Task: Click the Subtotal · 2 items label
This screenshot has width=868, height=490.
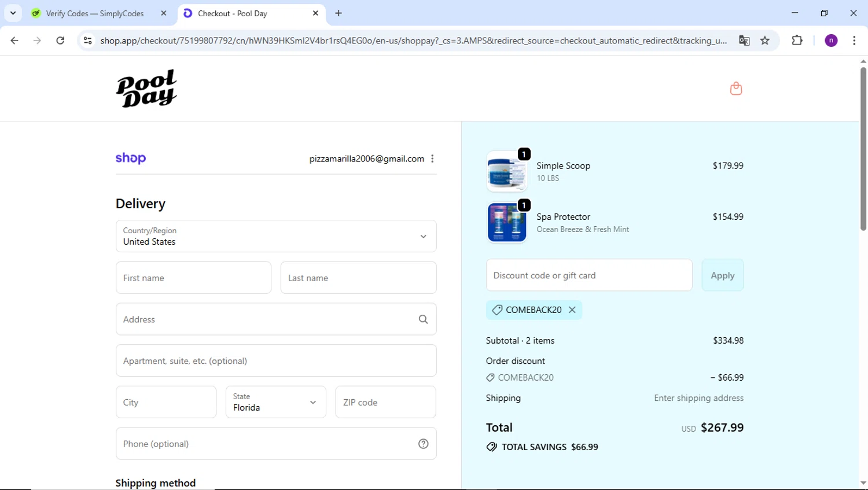Action: click(x=520, y=341)
